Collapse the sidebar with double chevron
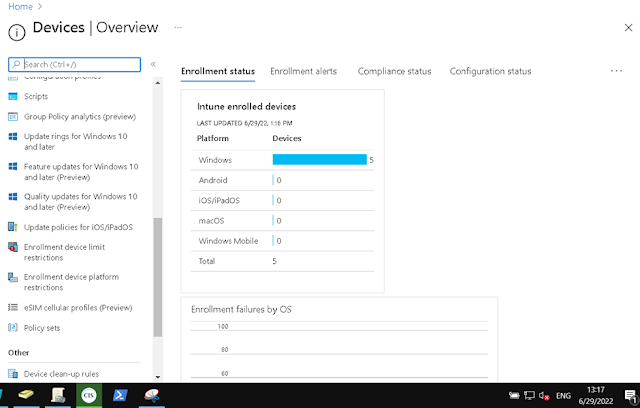 [x=153, y=64]
